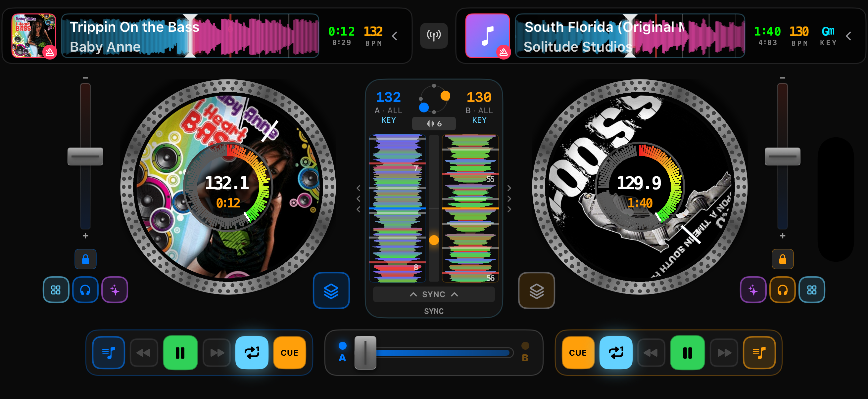The height and width of the screenshot is (399, 868).
Task: Click the Gm KEY display
Action: pyautogui.click(x=828, y=35)
